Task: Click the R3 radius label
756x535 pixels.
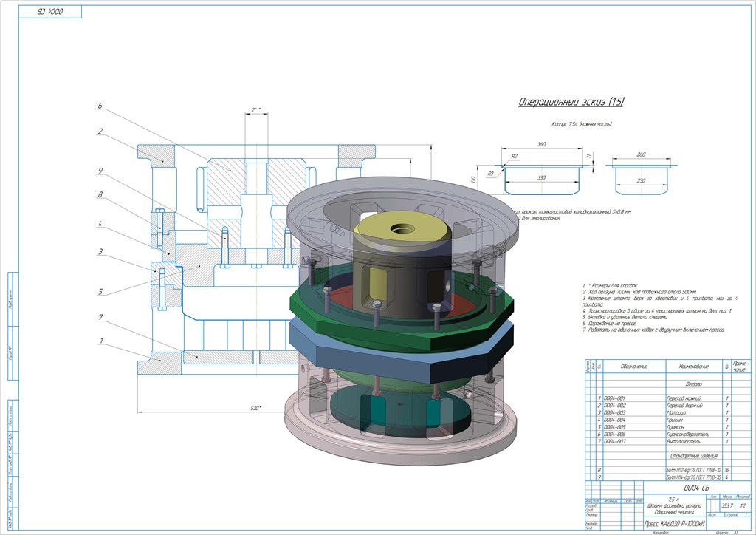Action: coord(490,174)
